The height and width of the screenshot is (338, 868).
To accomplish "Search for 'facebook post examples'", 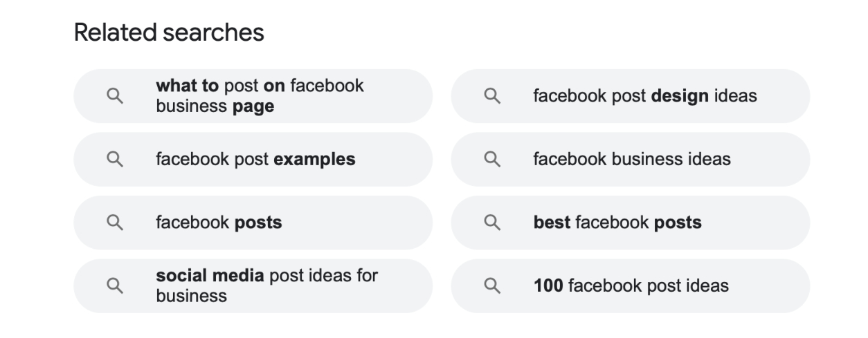I will [253, 160].
